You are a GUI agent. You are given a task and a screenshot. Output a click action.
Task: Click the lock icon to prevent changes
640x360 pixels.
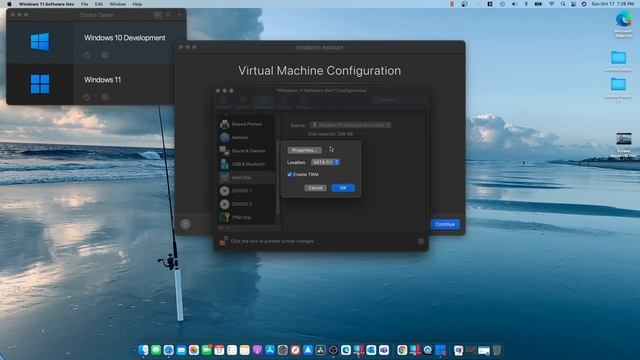(223, 241)
